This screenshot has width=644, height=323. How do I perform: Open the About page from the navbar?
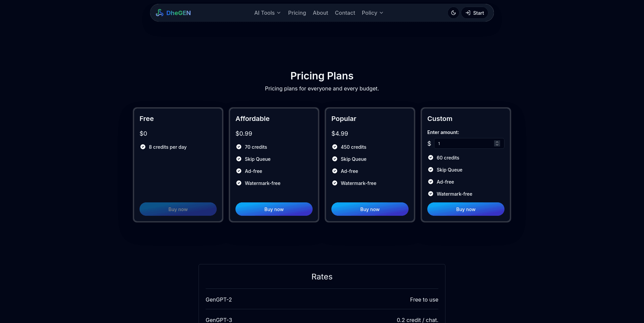(x=320, y=13)
